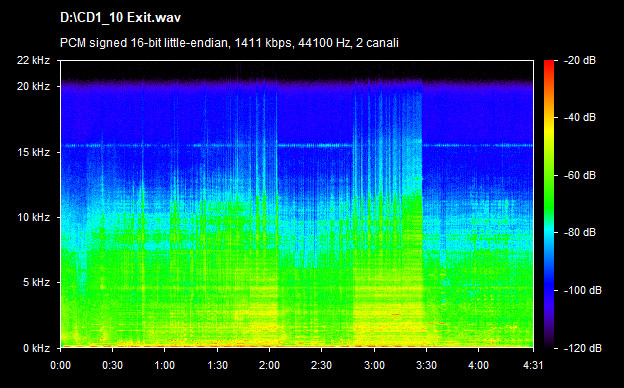This screenshot has height=388, width=624.
Task: Click the 0 kHz frequency axis label
Action: (x=36, y=348)
